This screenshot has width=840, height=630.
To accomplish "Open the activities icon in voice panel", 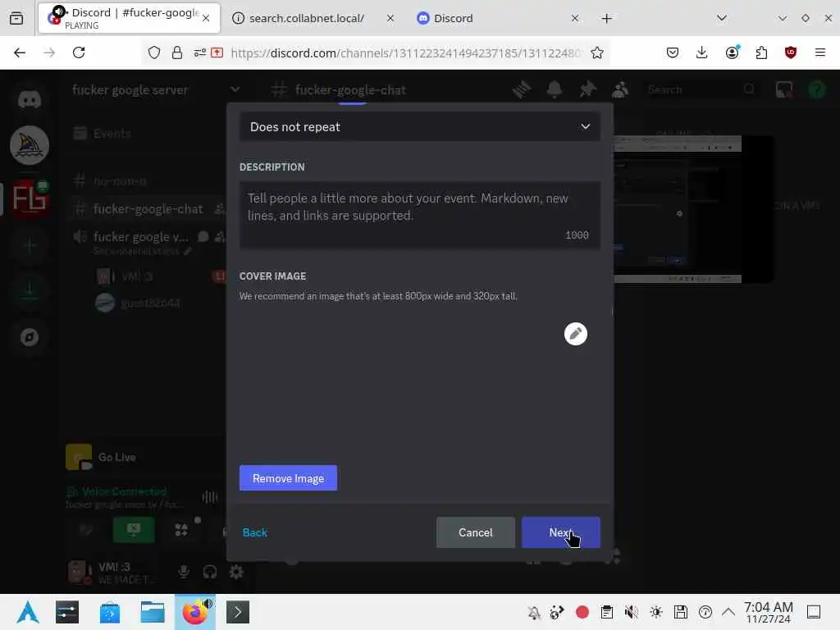I will pyautogui.click(x=181, y=530).
